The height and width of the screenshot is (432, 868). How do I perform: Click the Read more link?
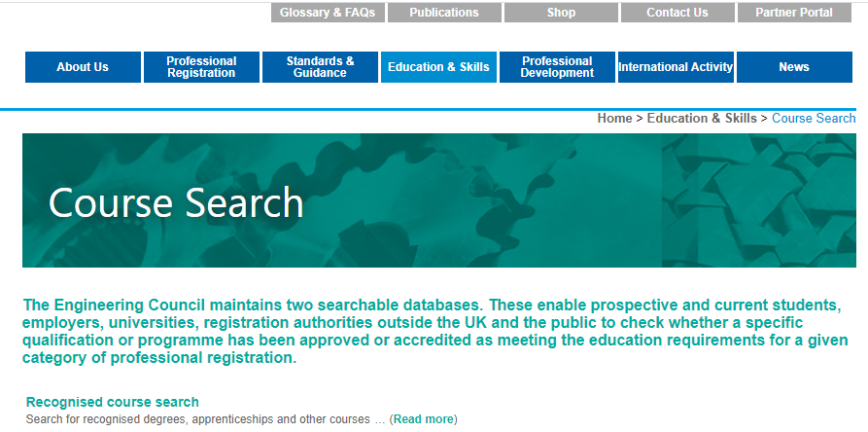(424, 419)
